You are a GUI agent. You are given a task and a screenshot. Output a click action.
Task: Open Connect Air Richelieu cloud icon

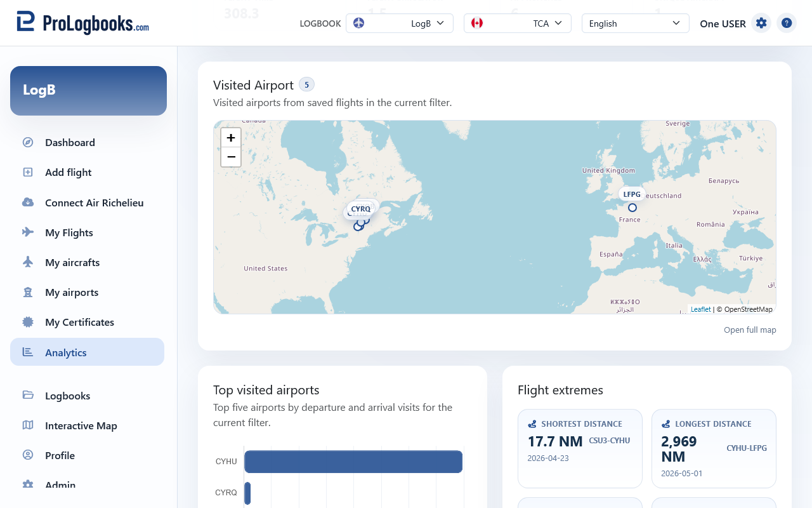tap(28, 203)
